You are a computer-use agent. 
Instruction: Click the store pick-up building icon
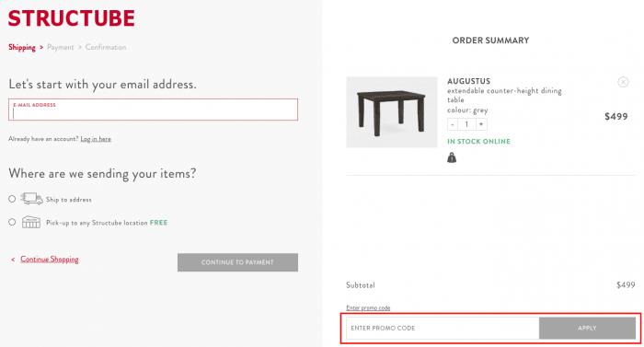coord(31,222)
